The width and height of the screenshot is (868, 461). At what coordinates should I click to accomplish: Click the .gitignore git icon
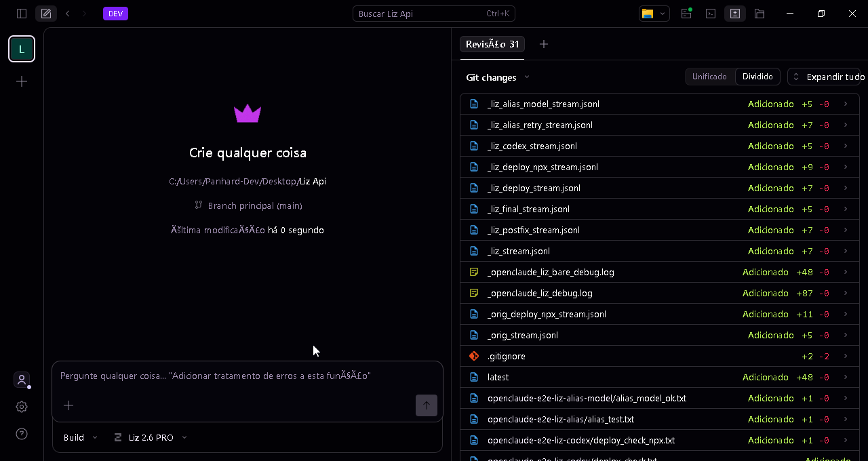coord(474,356)
